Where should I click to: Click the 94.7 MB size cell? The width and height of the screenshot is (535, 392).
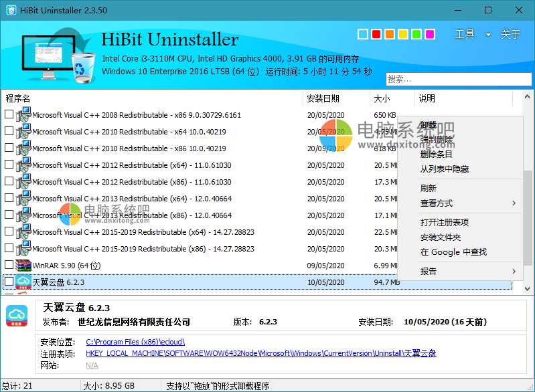point(386,282)
